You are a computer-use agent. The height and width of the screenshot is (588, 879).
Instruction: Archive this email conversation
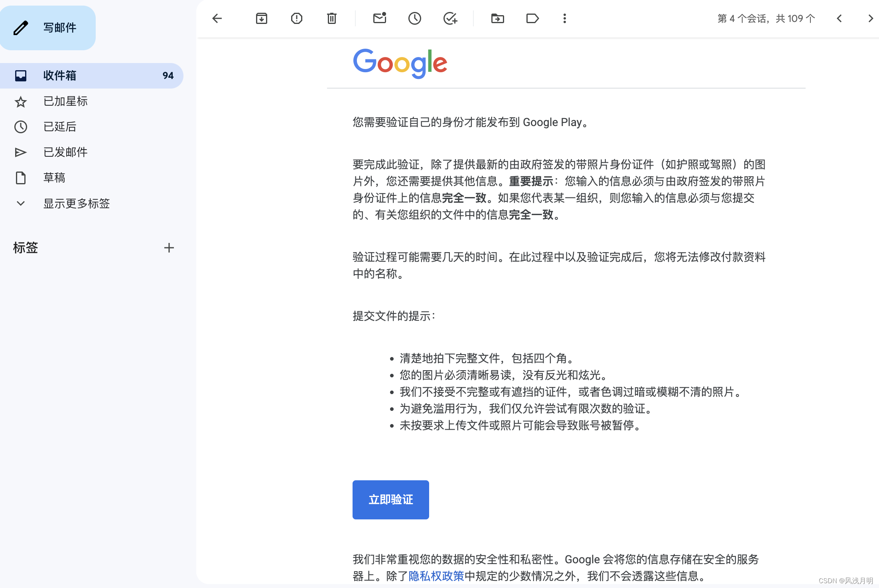[x=262, y=18]
